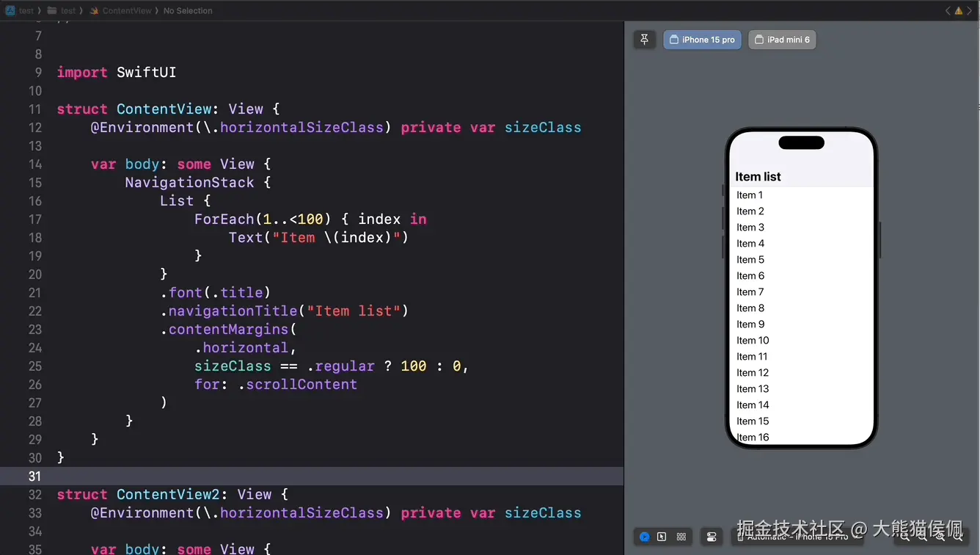Click the value 100 on line 25
Screen dimensions: 980x555
point(414,366)
